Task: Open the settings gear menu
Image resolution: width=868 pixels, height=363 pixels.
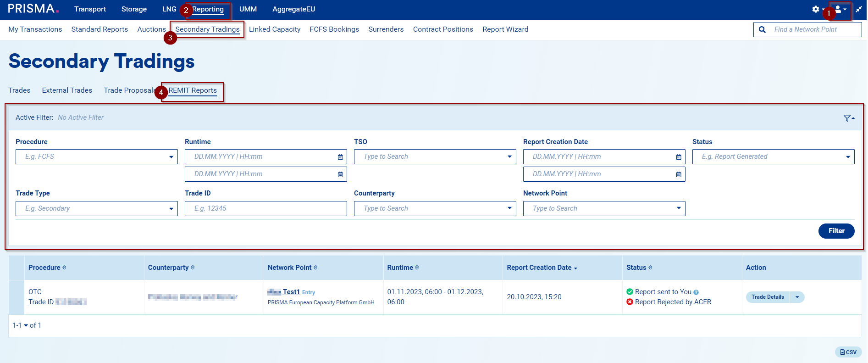Action: coord(816,9)
